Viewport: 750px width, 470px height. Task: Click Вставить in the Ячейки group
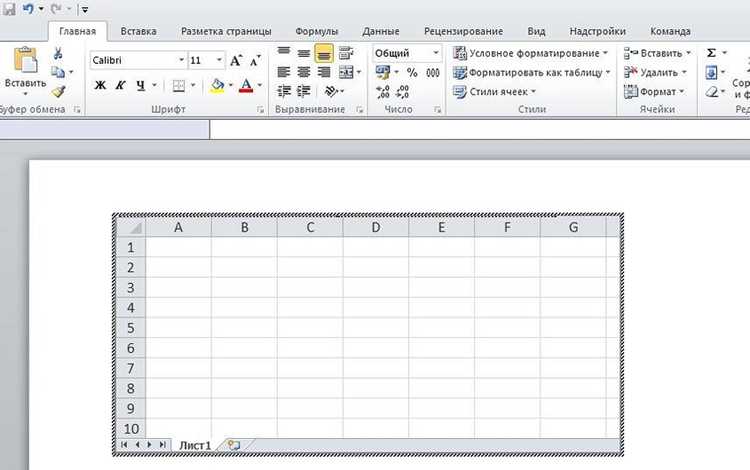658,53
